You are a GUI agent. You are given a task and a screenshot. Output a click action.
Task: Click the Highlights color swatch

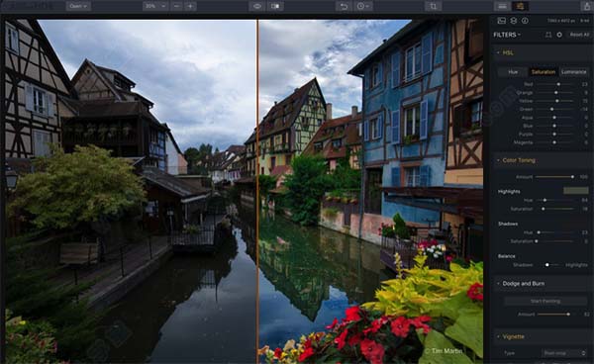pos(576,191)
